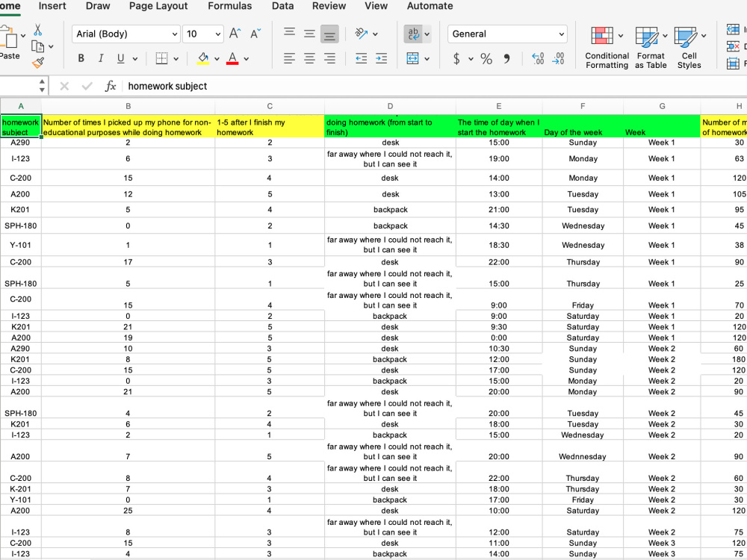
Task: Click the Cut scissors icon
Action: coord(37,30)
